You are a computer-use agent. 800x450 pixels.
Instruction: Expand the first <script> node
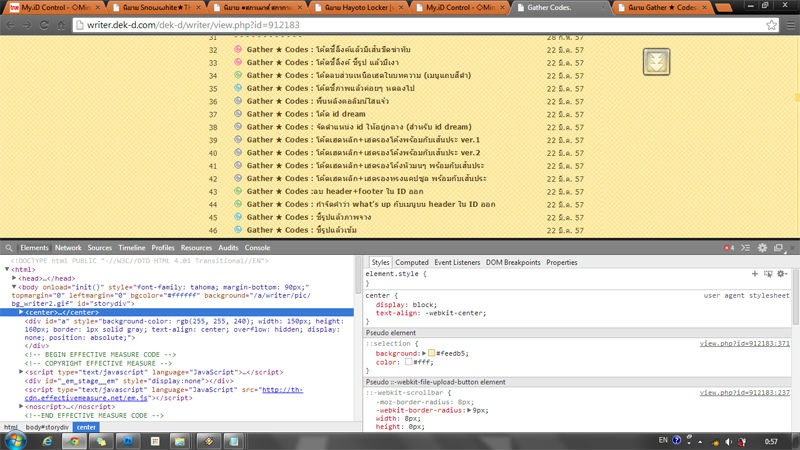click(x=21, y=372)
